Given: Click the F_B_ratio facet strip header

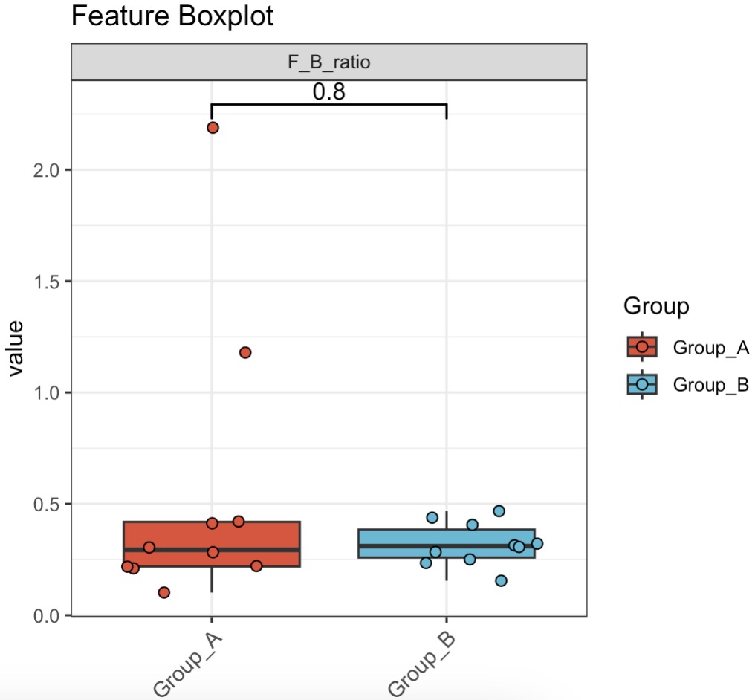Looking at the screenshot, I should pos(328,62).
